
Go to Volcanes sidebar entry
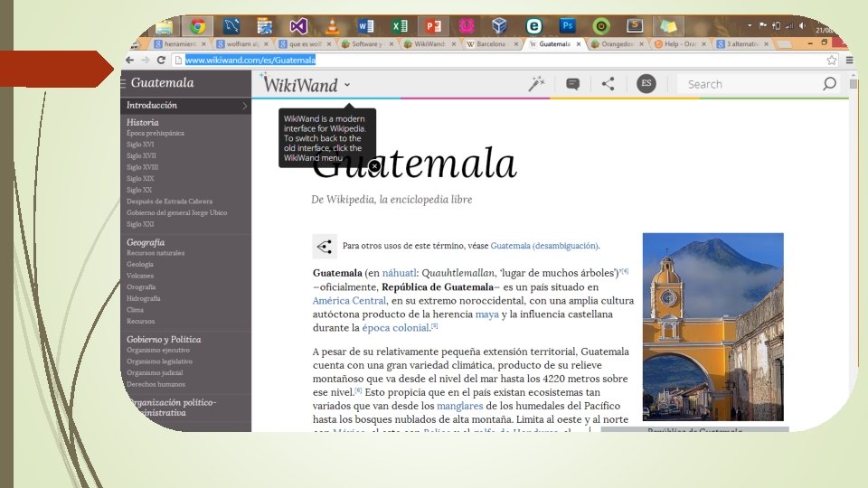point(140,276)
